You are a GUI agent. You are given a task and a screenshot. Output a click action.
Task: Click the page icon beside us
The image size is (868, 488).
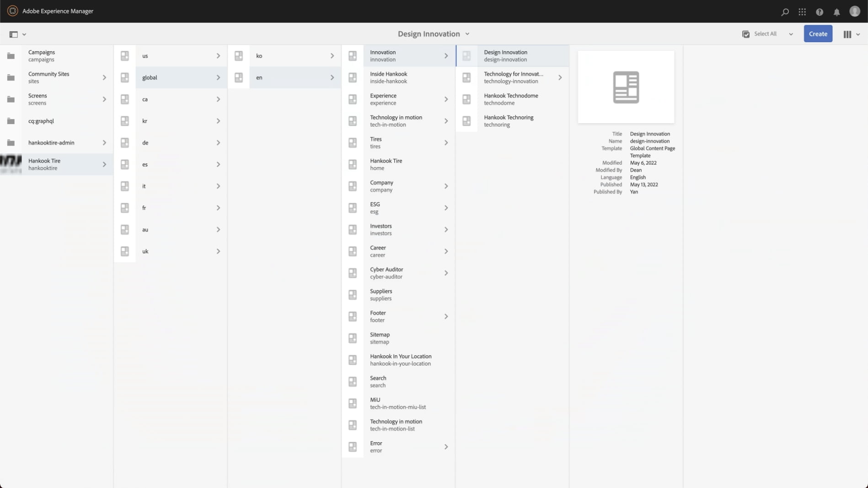click(125, 56)
